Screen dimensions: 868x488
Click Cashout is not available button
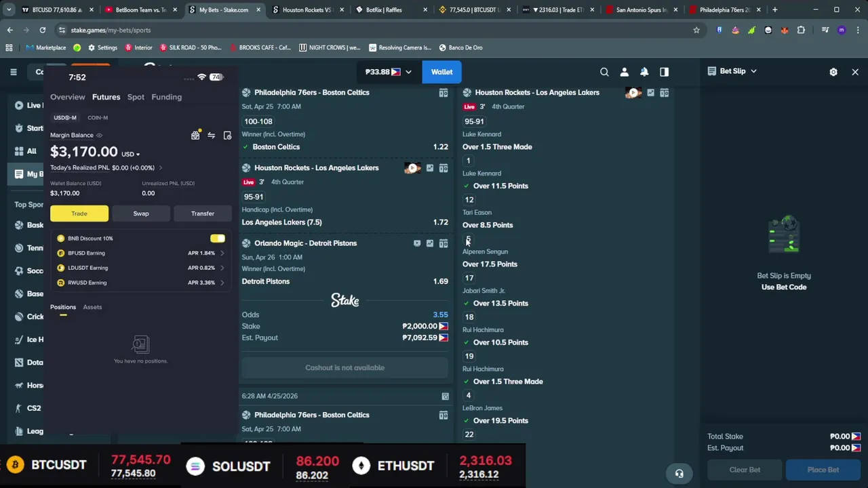click(x=344, y=368)
